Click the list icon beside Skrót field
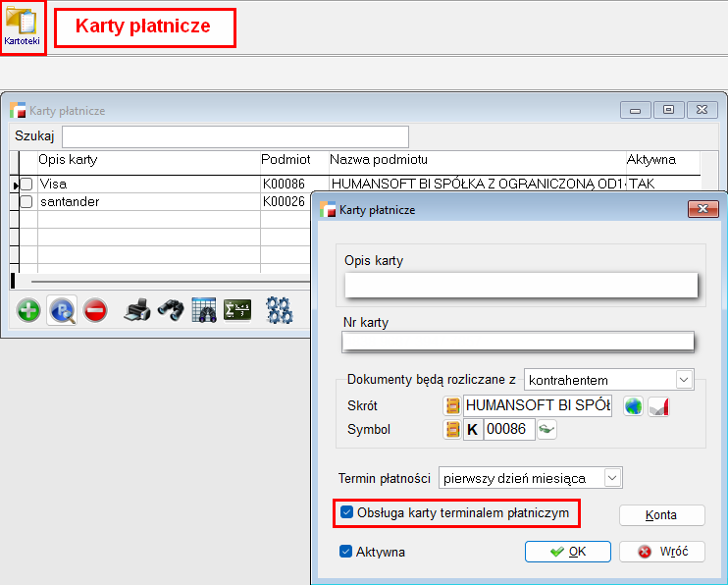The width and height of the screenshot is (728, 585). click(451, 405)
